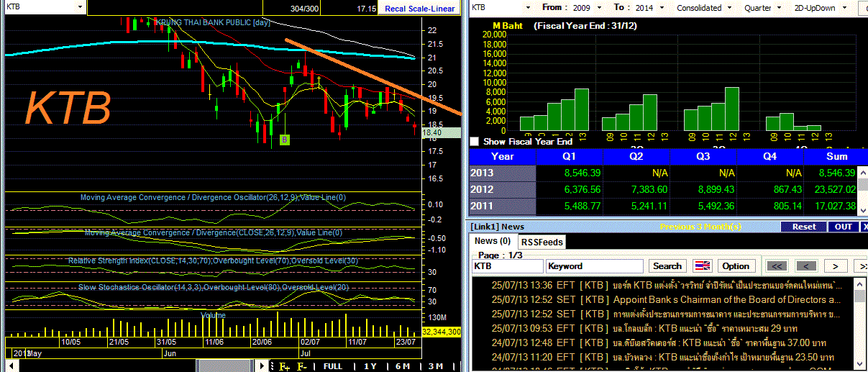
Task: Open the KTB symbol dropdown above chart
Action: point(79,6)
